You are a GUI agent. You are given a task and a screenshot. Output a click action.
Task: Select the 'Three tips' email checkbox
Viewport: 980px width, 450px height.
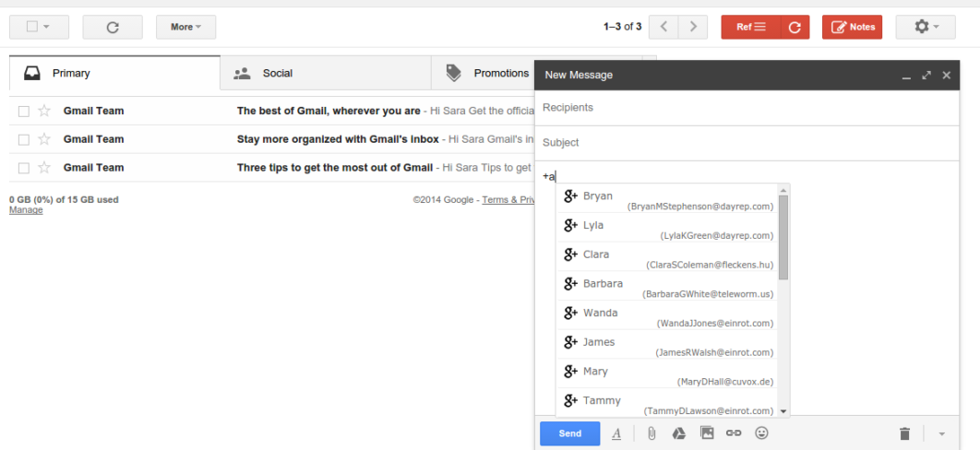pyautogui.click(x=24, y=168)
